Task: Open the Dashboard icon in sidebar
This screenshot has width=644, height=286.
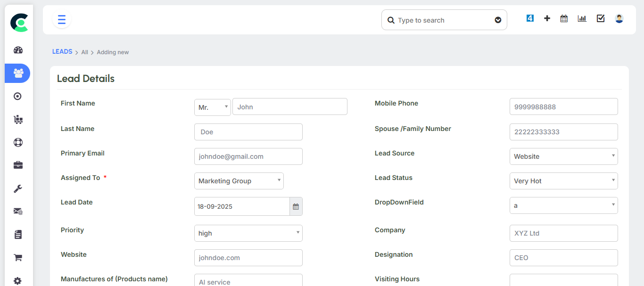Action: click(x=17, y=50)
